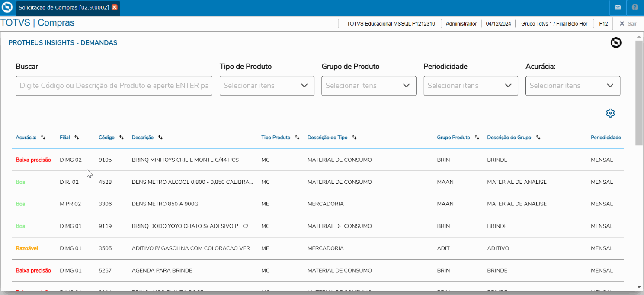Screen dimensions: 644x295
Task: Click the round TOTVS insights logo
Action: [616, 43]
